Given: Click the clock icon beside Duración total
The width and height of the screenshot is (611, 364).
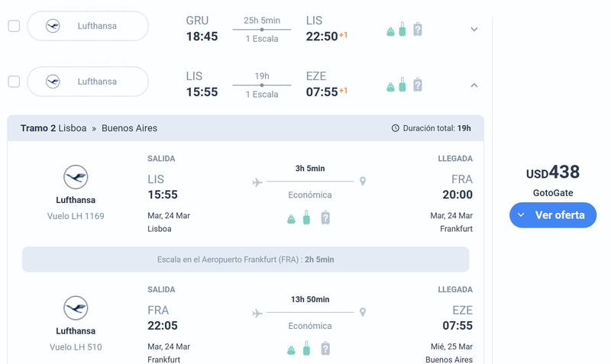Looking at the screenshot, I should 396,128.
